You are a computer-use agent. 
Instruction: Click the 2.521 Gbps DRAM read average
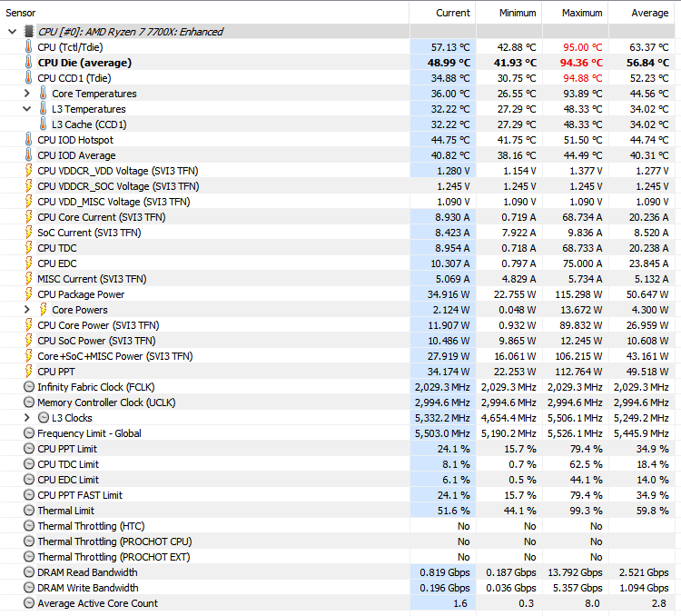pos(644,572)
